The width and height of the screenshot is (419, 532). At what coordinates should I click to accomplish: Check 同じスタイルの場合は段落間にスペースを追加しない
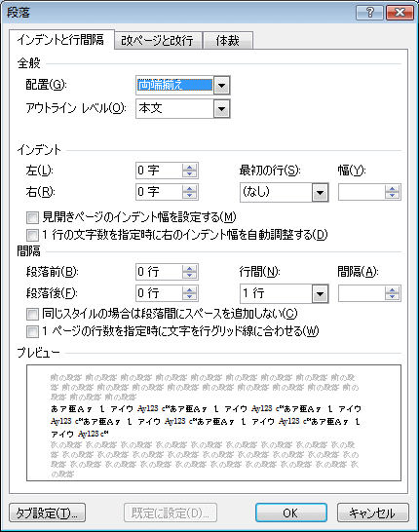tap(32, 314)
